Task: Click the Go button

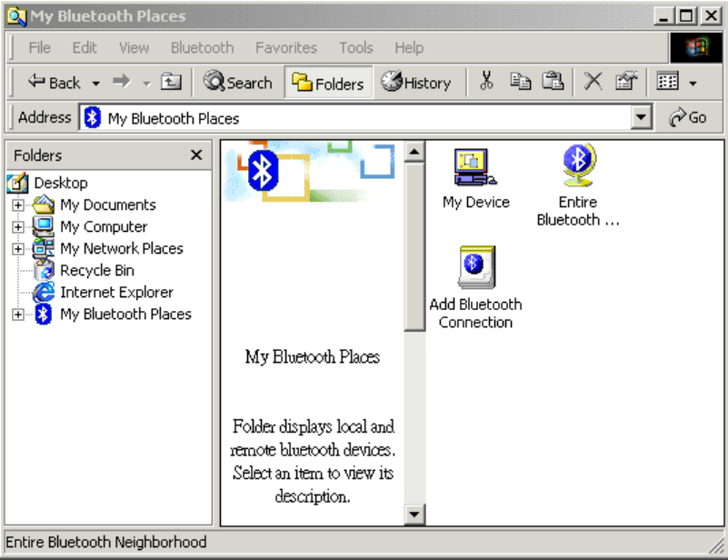Action: tap(688, 117)
